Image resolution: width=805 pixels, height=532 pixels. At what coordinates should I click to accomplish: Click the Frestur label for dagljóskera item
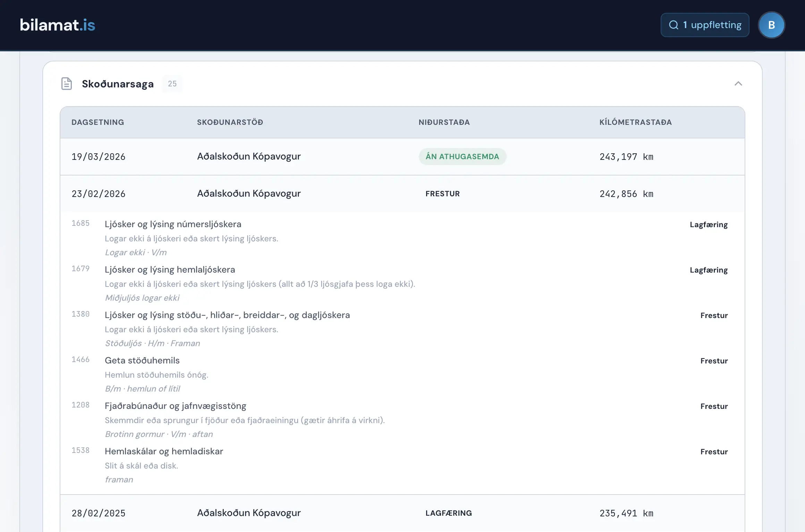(x=714, y=316)
